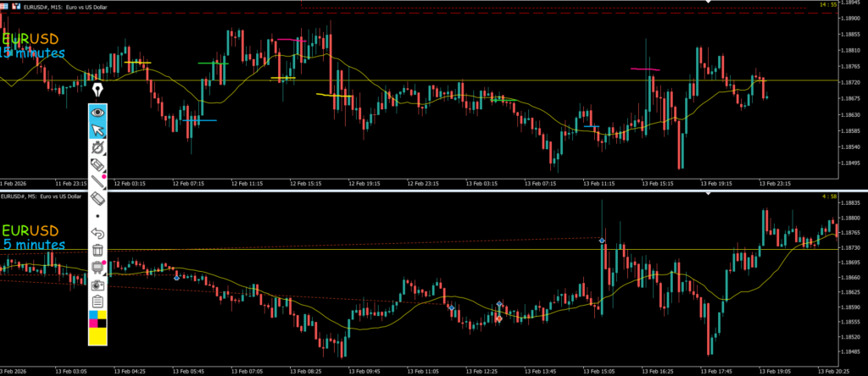Pick the cyan color swatch
Screen dimensions: 868x376
coord(93,314)
